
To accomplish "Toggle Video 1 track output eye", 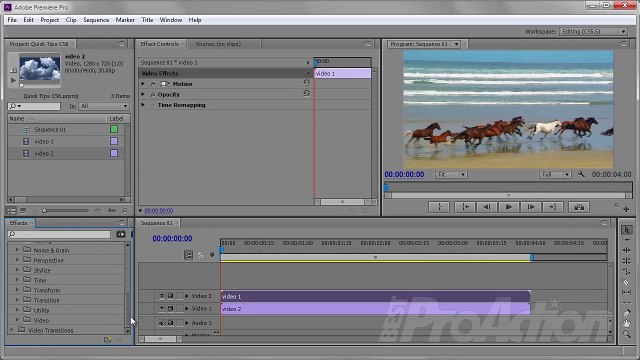I will 162,309.
